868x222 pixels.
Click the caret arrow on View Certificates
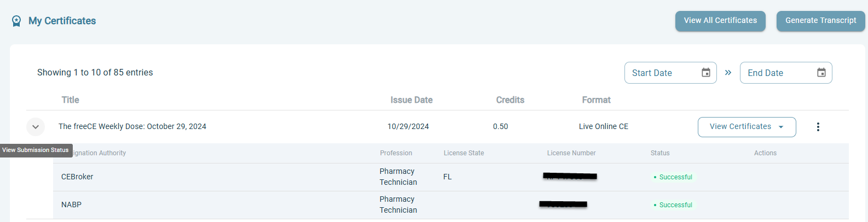[x=781, y=127]
